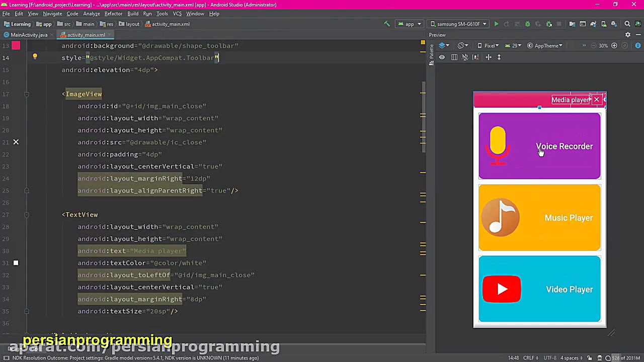The height and width of the screenshot is (362, 644).
Task: Click the Profile app icon in the toolbar
Action: [x=538, y=24]
